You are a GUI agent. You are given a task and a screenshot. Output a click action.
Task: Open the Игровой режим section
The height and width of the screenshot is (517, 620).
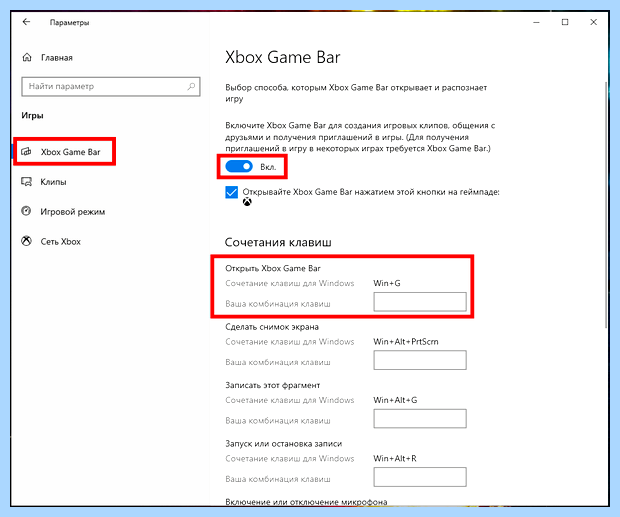point(73,212)
